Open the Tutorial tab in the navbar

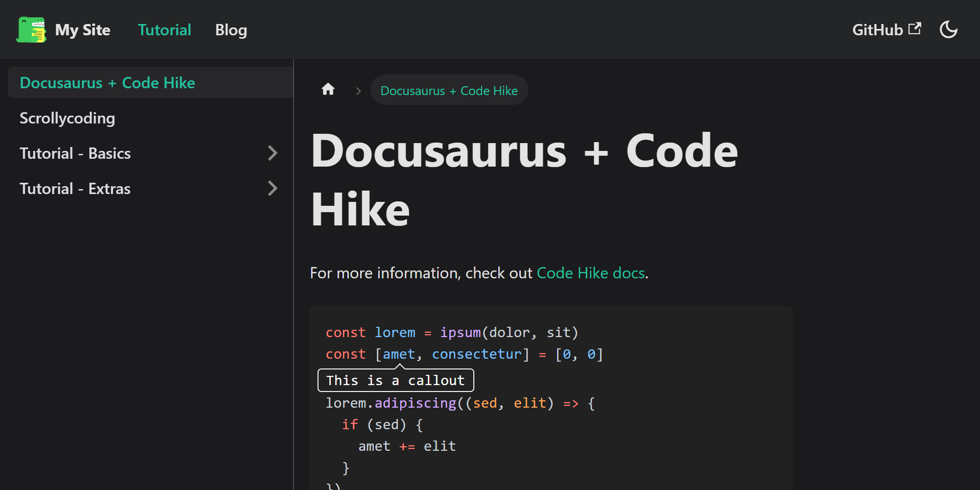coord(164,30)
